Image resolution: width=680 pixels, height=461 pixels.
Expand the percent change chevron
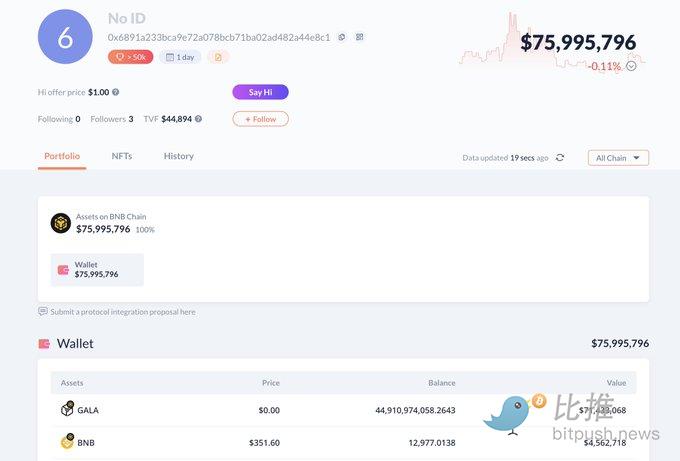631,66
